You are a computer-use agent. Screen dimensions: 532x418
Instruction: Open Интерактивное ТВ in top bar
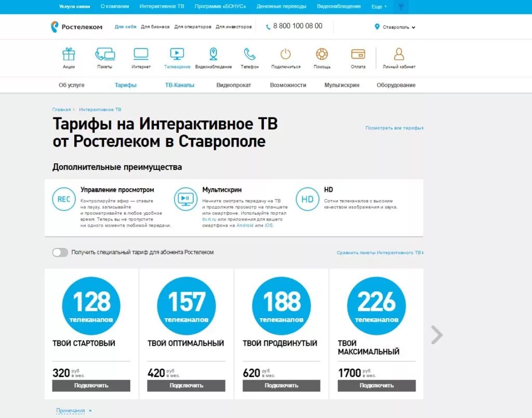pyautogui.click(x=162, y=6)
